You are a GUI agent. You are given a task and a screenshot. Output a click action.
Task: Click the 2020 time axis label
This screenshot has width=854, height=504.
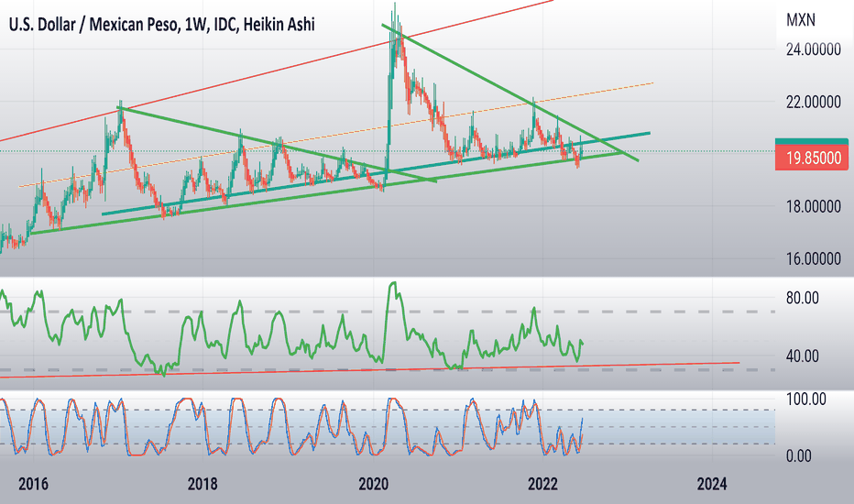[373, 484]
